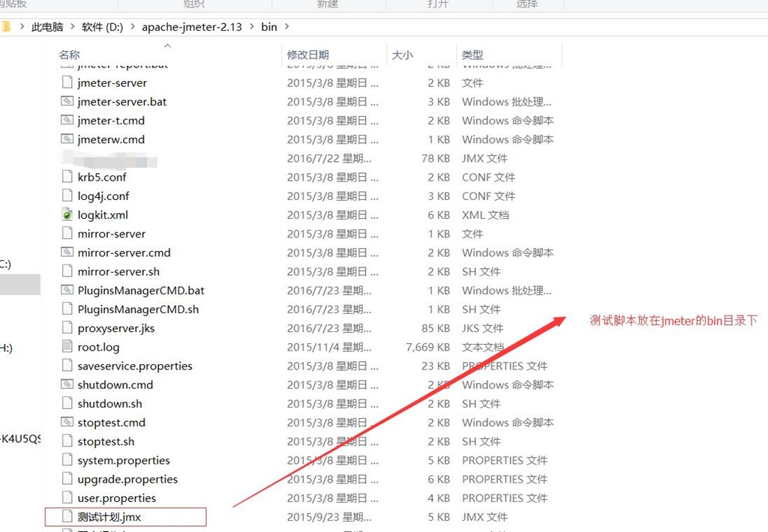Expand the chevron after bin in the path
The width and height of the screenshot is (768, 532).
287,26
